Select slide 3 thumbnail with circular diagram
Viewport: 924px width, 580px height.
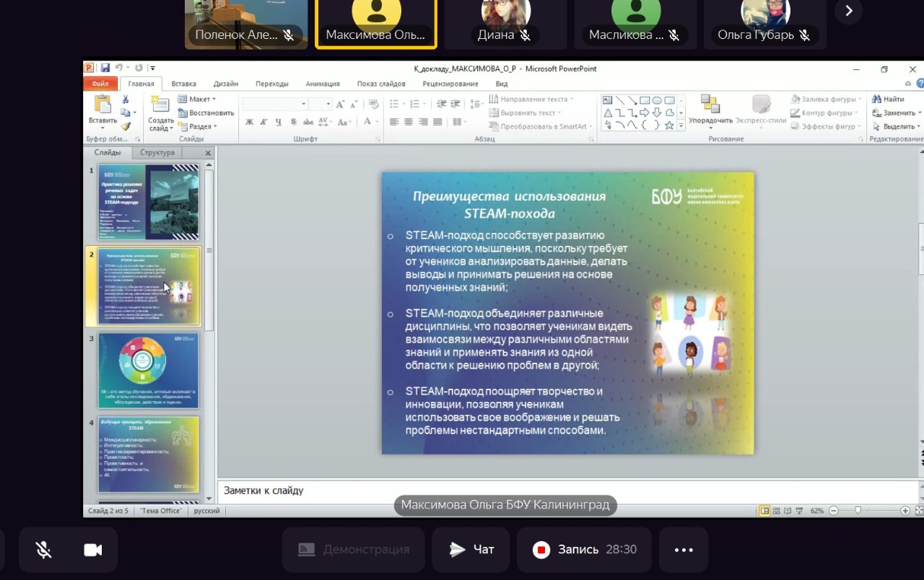click(x=148, y=369)
